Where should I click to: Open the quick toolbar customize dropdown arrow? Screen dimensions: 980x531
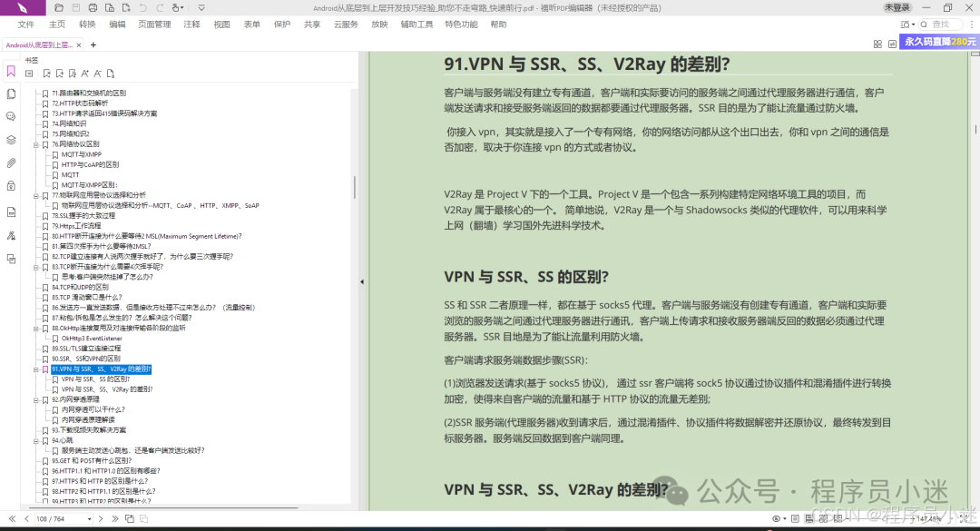[x=201, y=8]
